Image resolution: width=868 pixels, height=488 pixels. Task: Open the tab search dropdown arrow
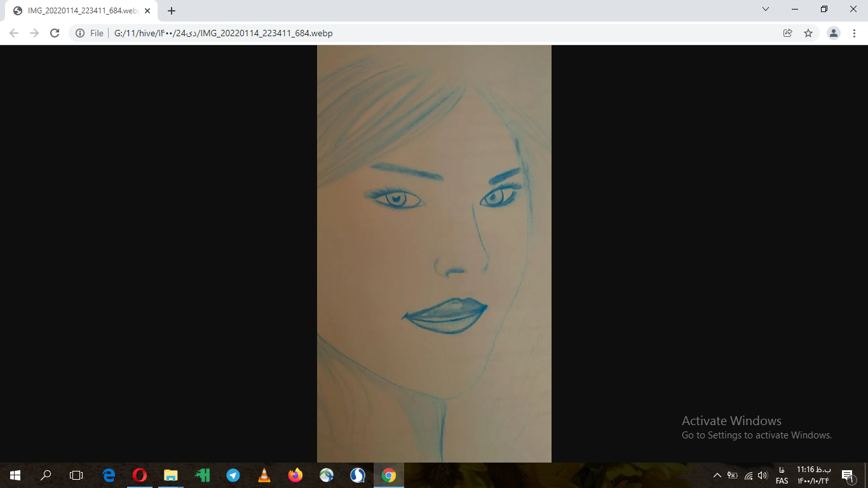[766, 10]
